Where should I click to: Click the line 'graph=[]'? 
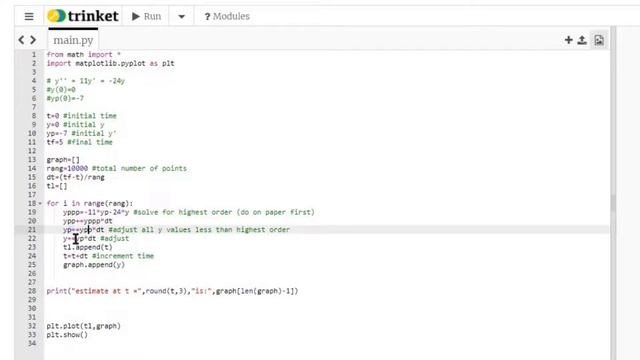click(x=63, y=160)
